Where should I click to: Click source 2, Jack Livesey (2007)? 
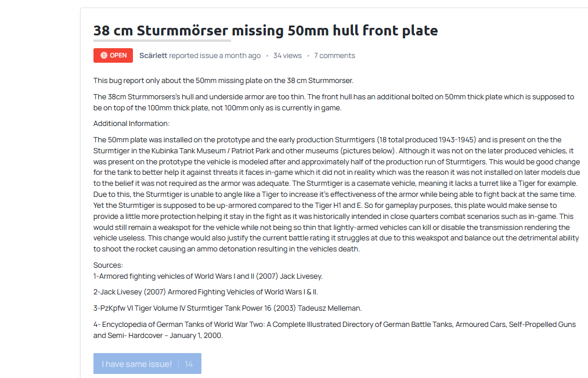tap(205, 292)
